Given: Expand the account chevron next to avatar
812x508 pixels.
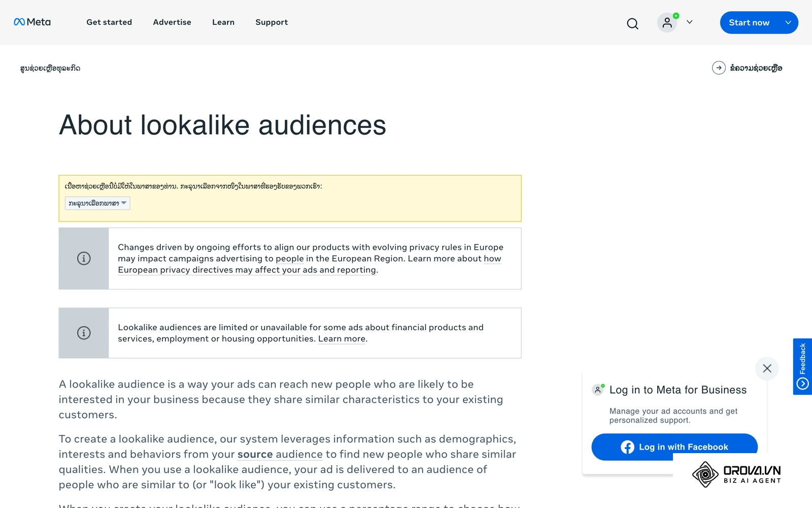Looking at the screenshot, I should coord(689,22).
